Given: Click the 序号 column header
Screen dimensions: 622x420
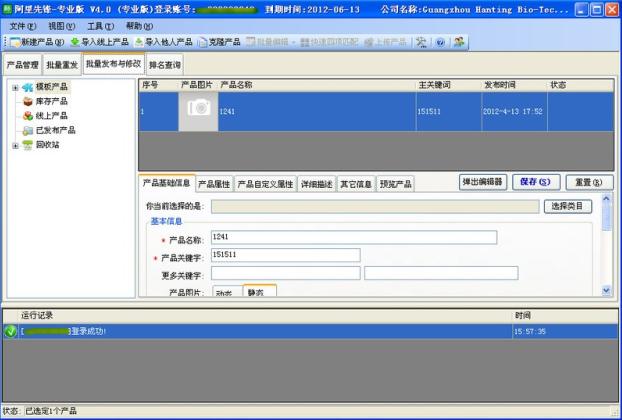Looking at the screenshot, I should pos(159,85).
